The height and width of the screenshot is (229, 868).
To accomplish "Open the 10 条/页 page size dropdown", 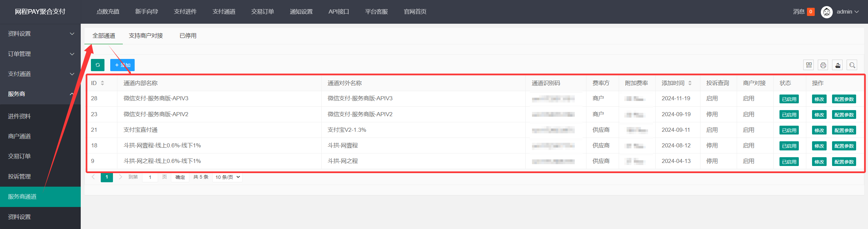I will [x=227, y=177].
